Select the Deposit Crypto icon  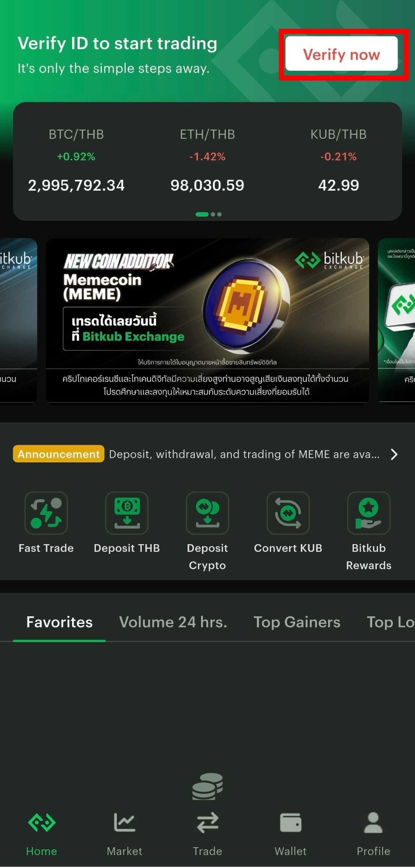coord(207,513)
